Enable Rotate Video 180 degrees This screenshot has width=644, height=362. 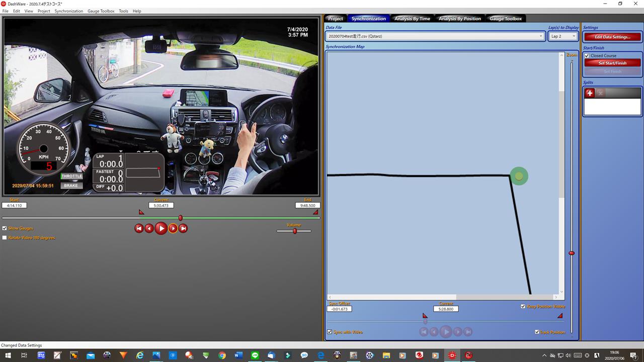coord(5,238)
